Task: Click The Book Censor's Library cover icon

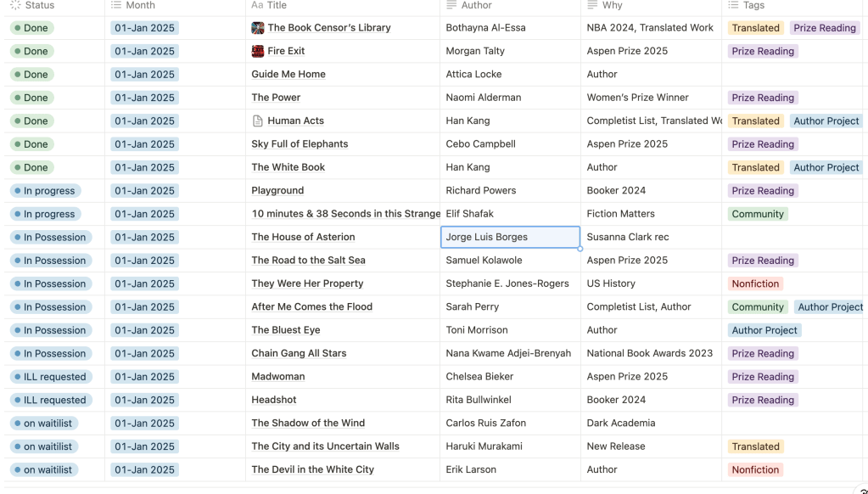Action: 258,28
